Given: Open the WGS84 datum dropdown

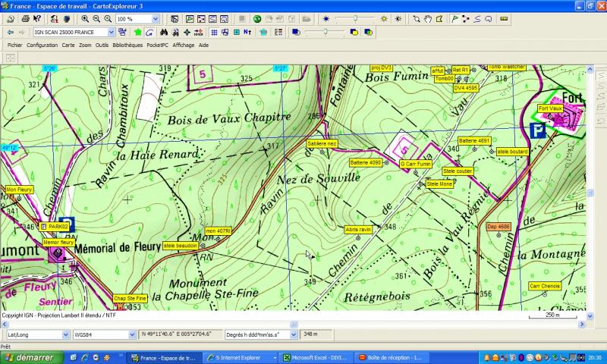Looking at the screenshot, I should [132, 334].
